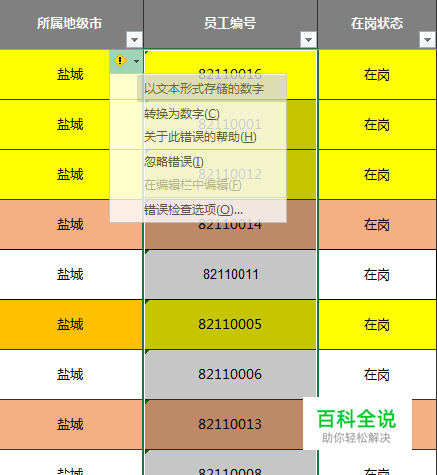The height and width of the screenshot is (475, 437).
Task: Select 在编辑栏中编辑(F) menu entry
Action: point(192,185)
